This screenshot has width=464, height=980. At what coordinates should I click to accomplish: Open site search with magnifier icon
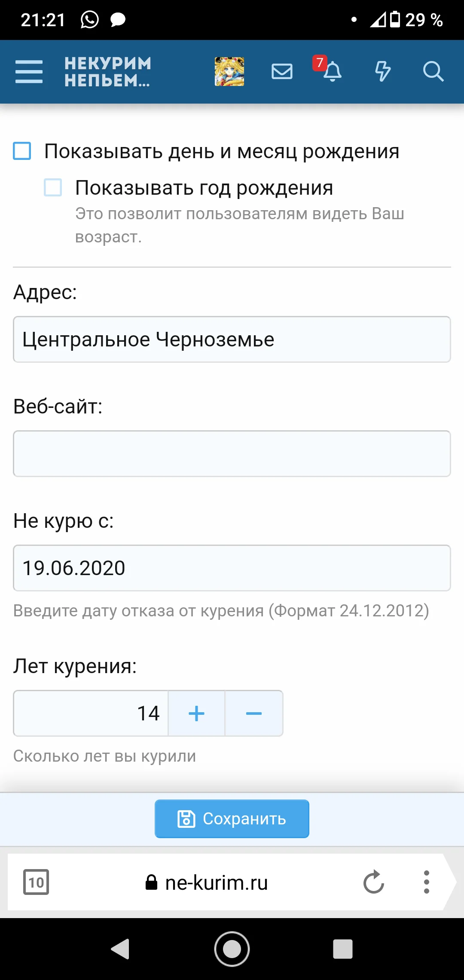[x=434, y=72]
